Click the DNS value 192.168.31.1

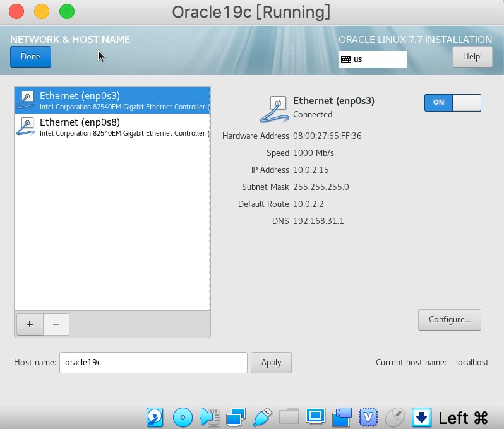pyautogui.click(x=318, y=221)
